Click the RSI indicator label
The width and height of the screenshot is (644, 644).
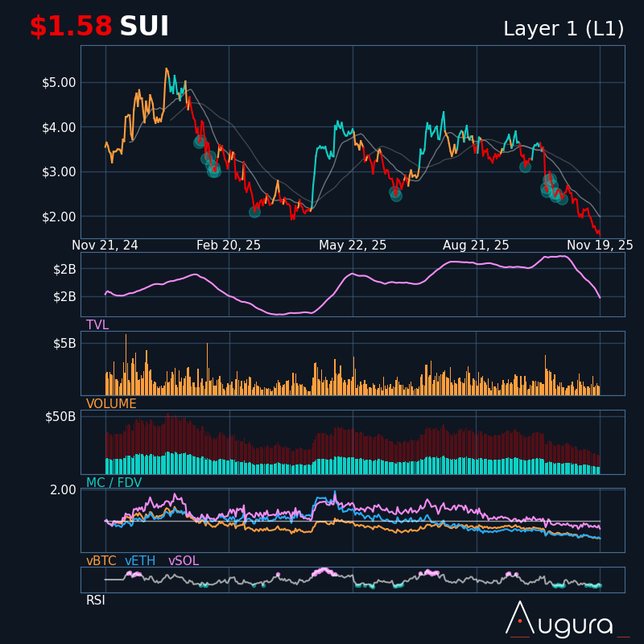click(x=96, y=601)
